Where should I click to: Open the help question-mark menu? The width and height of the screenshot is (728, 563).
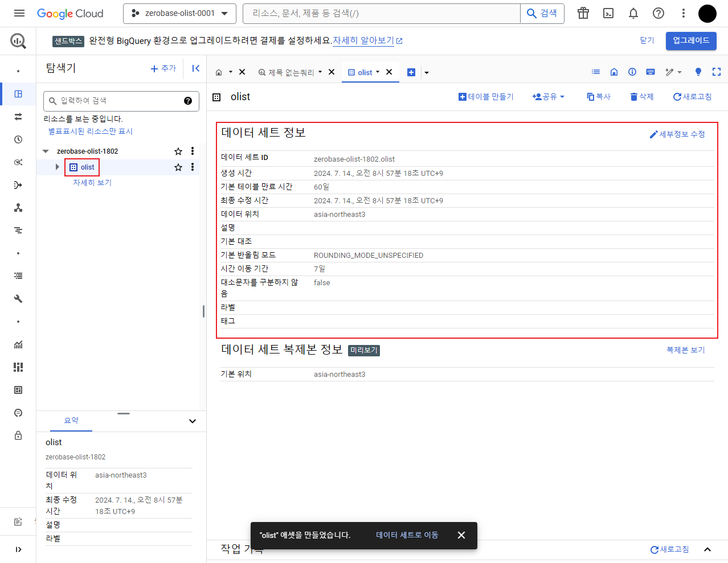point(659,13)
